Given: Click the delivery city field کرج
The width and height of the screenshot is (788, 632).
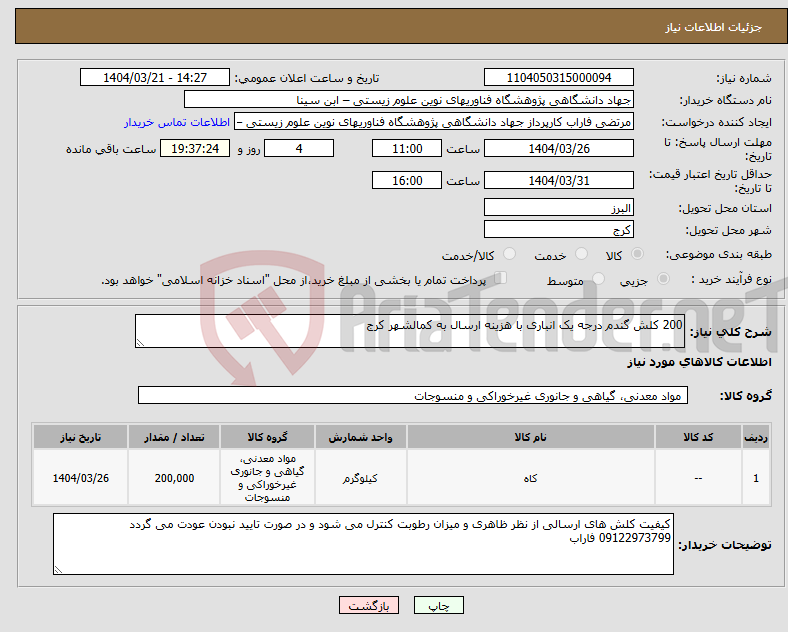Looking at the screenshot, I should pyautogui.click(x=559, y=230).
